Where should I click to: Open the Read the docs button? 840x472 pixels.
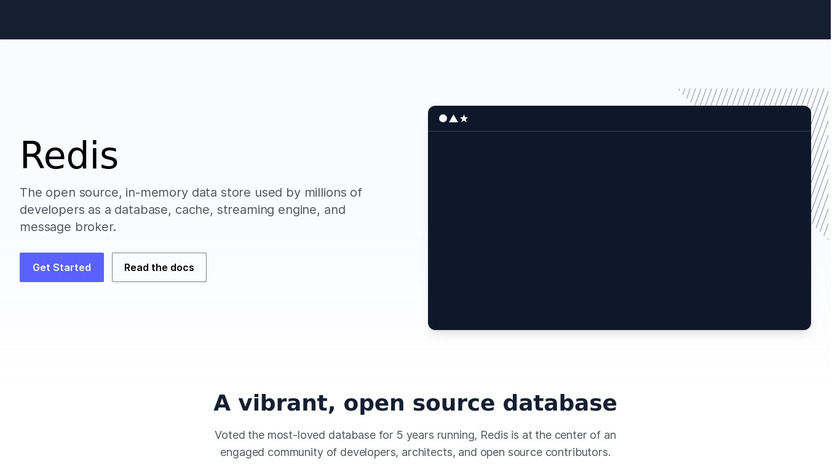[159, 267]
